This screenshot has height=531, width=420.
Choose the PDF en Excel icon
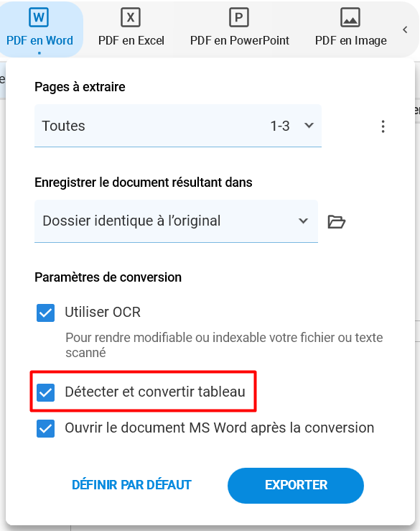(131, 17)
